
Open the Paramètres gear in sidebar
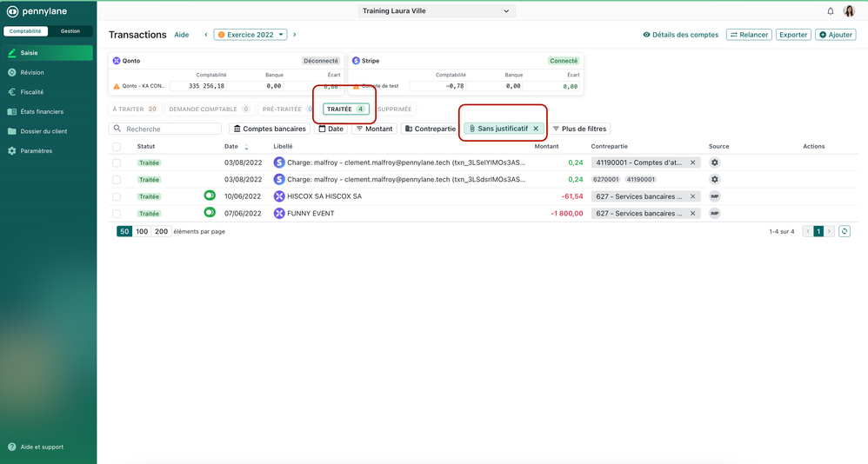(x=12, y=151)
